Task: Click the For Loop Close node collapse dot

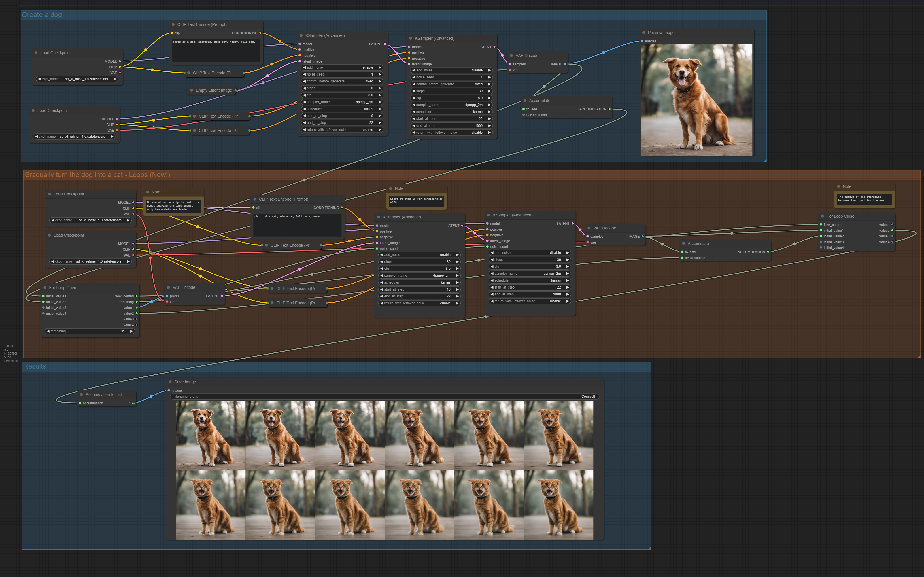Action: [x=822, y=216]
